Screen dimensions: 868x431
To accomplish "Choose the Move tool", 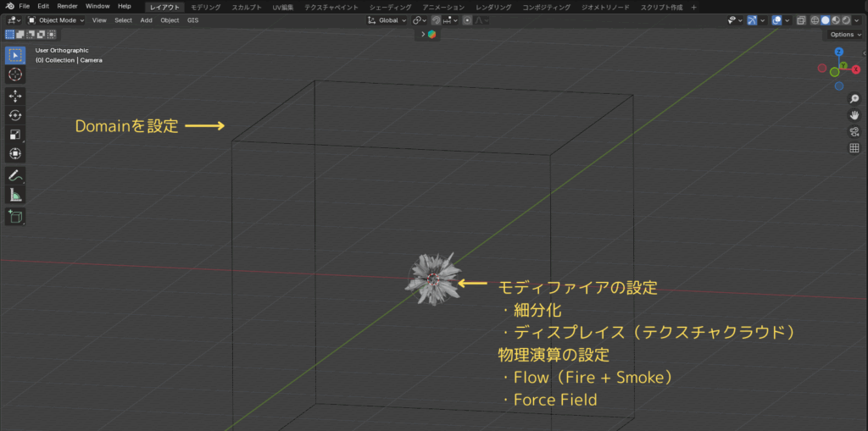I will pos(15,97).
